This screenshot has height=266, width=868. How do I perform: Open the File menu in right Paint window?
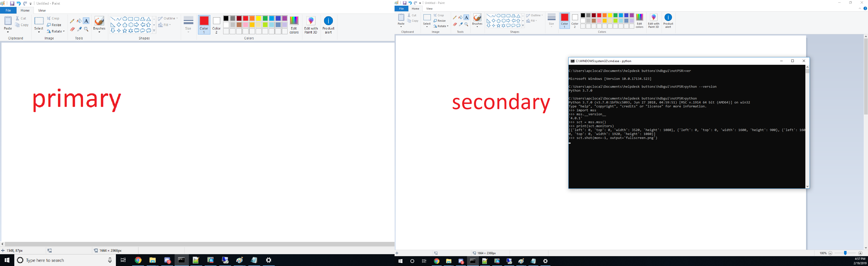(401, 9)
